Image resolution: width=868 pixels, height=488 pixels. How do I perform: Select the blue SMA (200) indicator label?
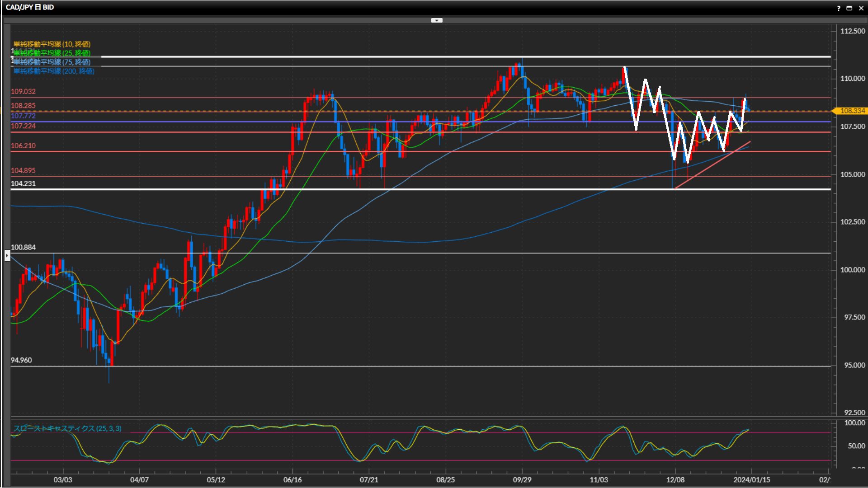click(54, 71)
